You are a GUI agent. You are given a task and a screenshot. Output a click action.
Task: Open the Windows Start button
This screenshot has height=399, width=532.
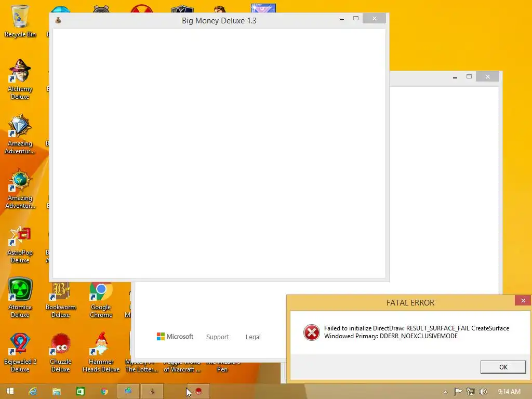(x=10, y=391)
